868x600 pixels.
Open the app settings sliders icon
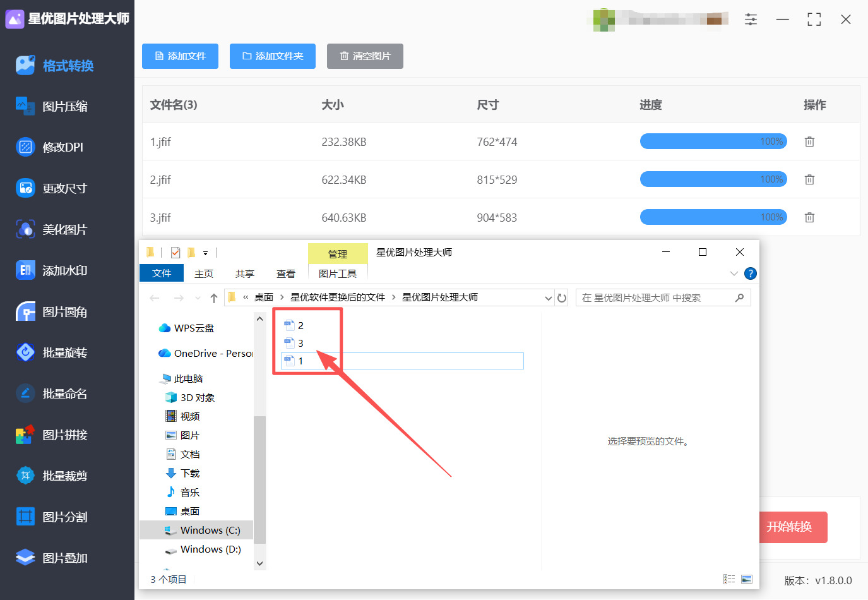tap(751, 20)
